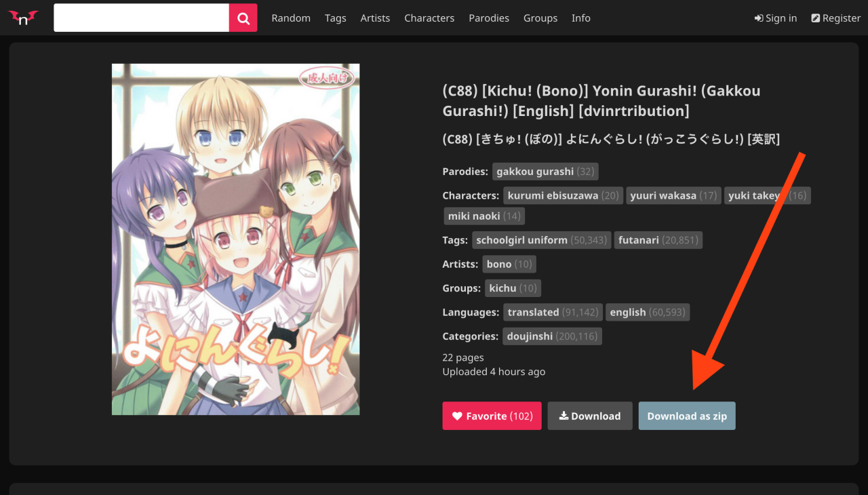Select the yuuri wakasa character tag
Viewport: 868px width, 495px height.
673,195
